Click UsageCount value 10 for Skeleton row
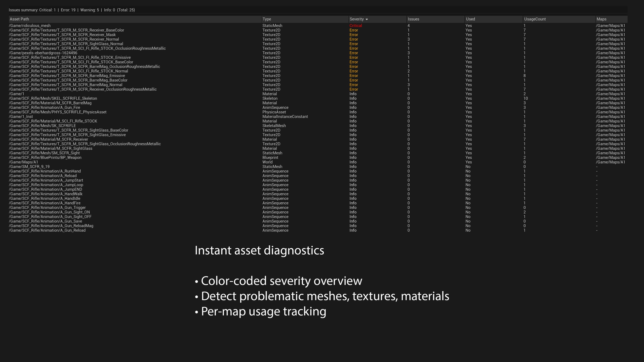644x362 pixels. [x=526, y=98]
